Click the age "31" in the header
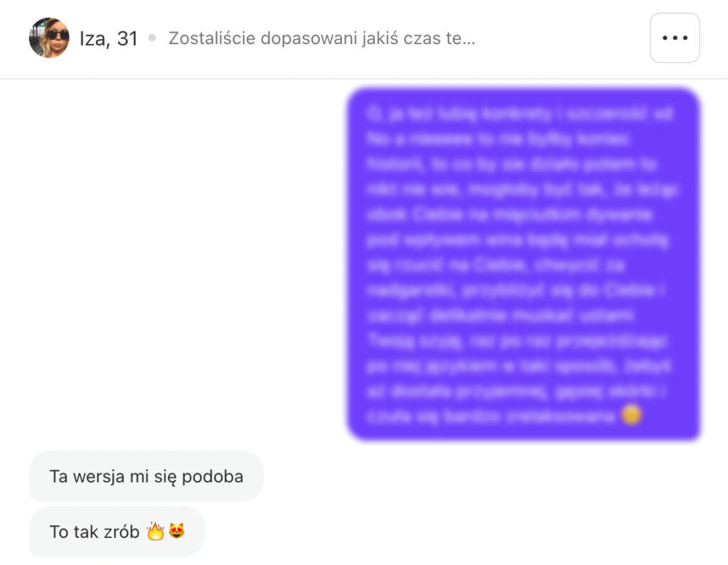The width and height of the screenshot is (728, 565). (127, 38)
